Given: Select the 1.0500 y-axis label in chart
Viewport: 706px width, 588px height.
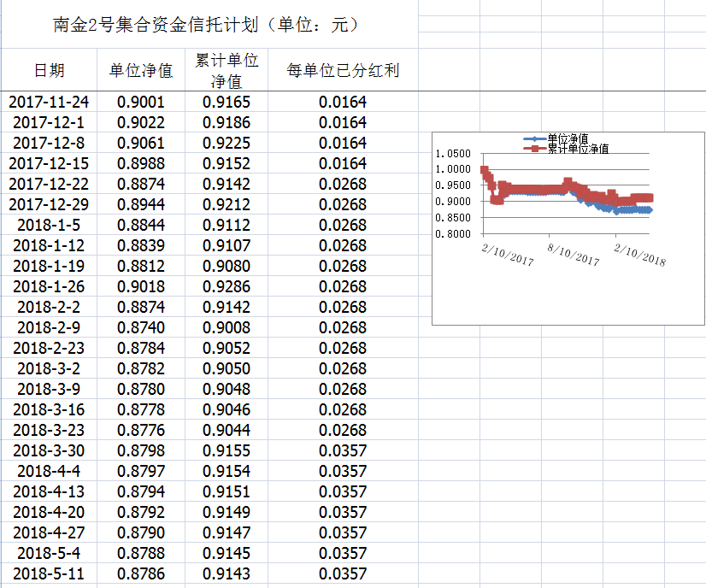Looking at the screenshot, I should 452,154.
